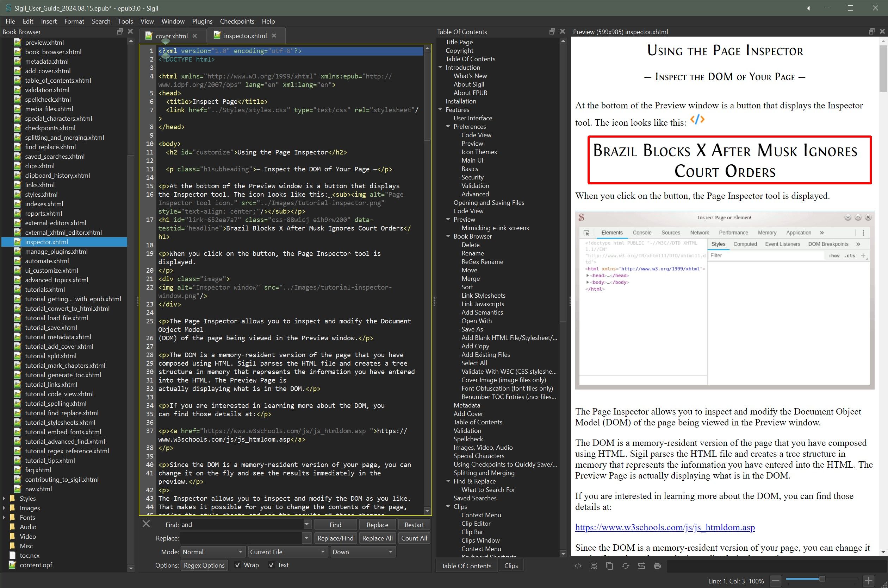Switch to the cover.xhtml tab
888x588 pixels.
[x=172, y=36]
